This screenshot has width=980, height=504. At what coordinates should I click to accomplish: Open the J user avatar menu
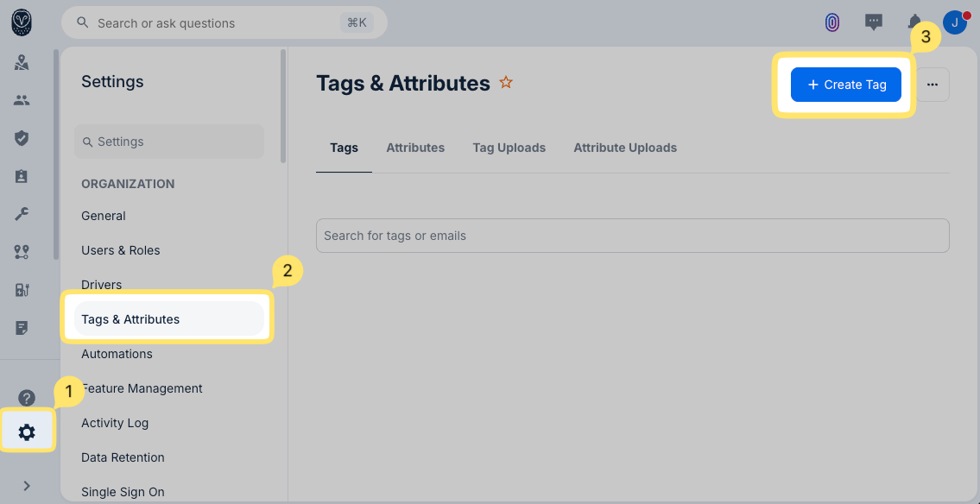[x=954, y=22]
